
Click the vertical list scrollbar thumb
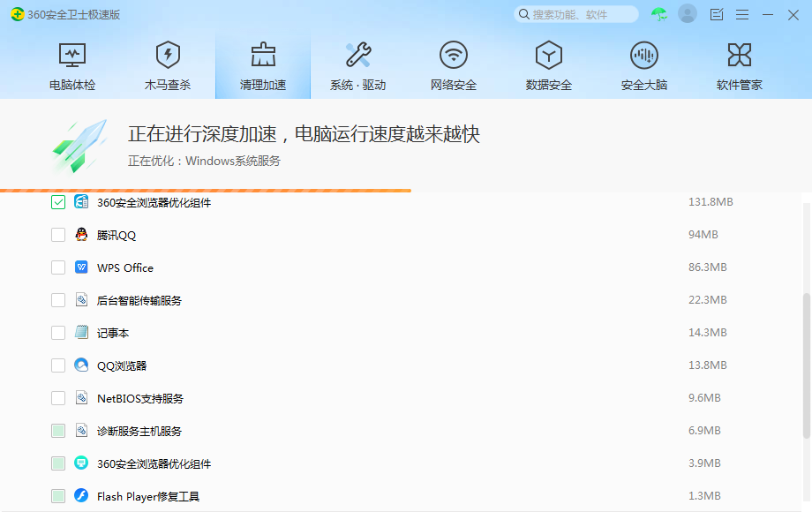tap(807, 366)
